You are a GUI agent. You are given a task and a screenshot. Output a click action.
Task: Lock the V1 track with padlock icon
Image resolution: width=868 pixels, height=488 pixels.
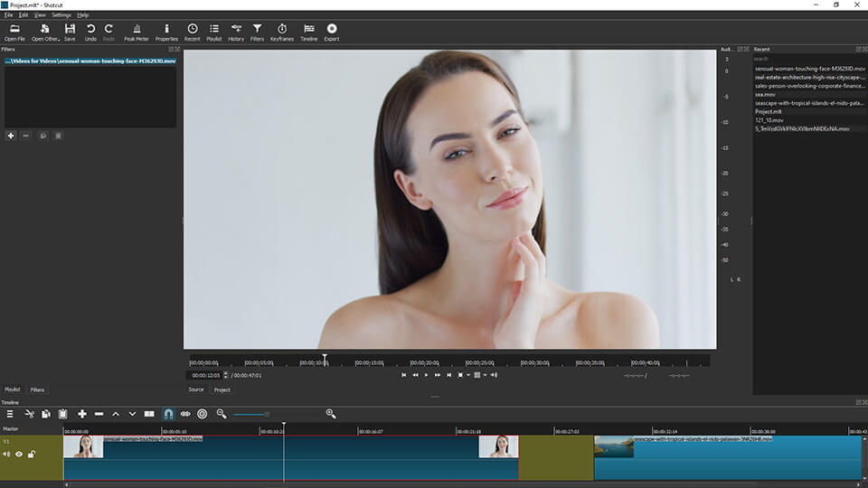pos(31,454)
